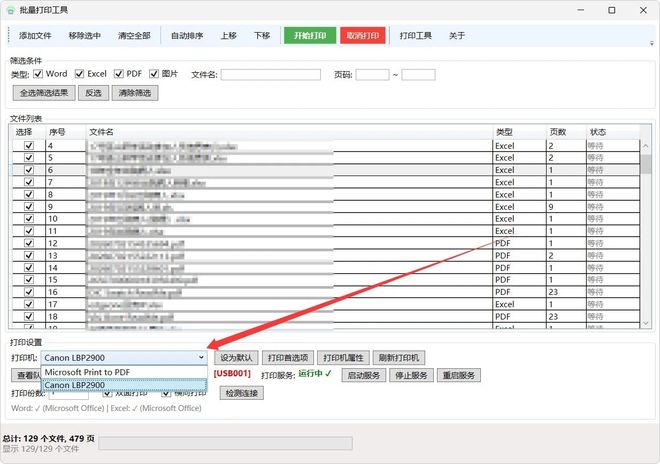Screen dimensions: 660x464
Task: Click the first 页码 range field
Action: coord(373,75)
